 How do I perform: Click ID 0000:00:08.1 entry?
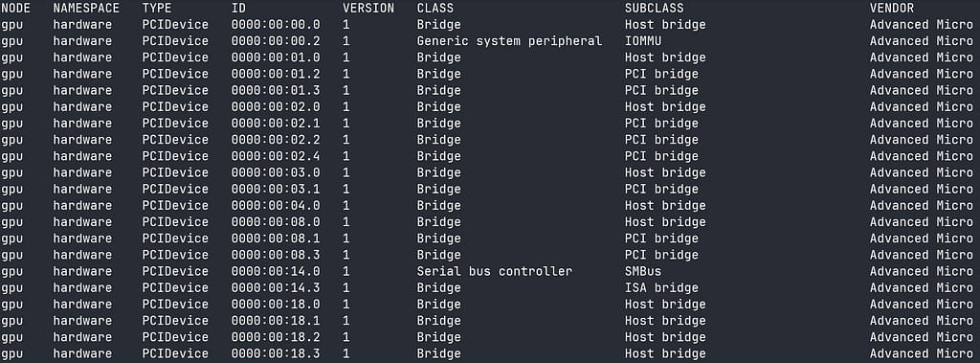click(x=276, y=238)
